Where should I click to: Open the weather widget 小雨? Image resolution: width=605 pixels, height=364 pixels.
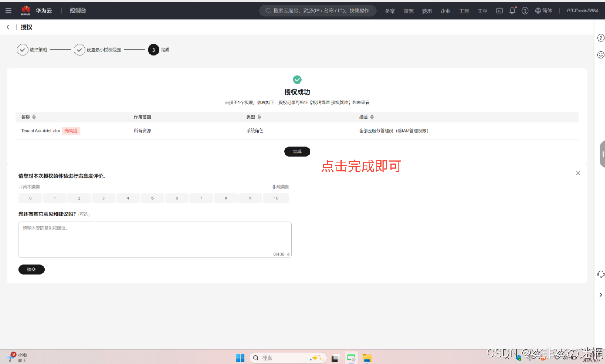tap(17, 357)
